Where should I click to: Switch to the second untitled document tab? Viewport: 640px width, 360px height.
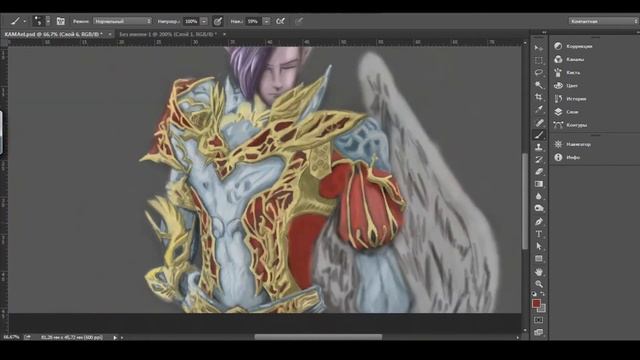click(x=168, y=34)
